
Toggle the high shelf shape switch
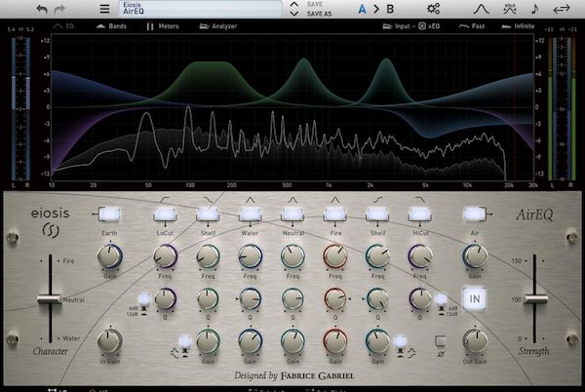click(400, 341)
